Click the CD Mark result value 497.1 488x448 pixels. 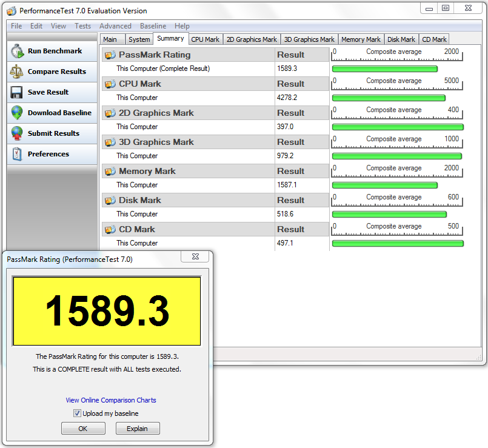285,243
